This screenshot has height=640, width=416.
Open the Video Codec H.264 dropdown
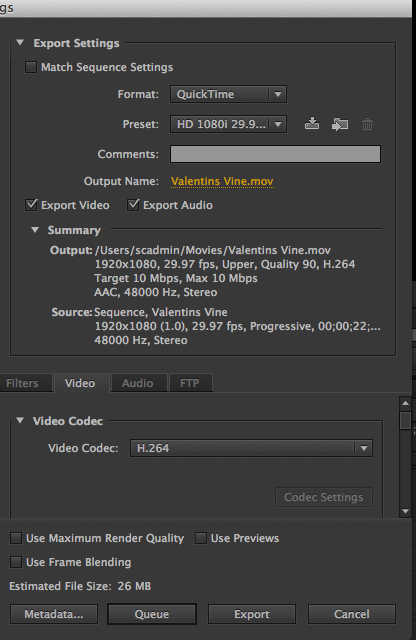pyautogui.click(x=251, y=448)
